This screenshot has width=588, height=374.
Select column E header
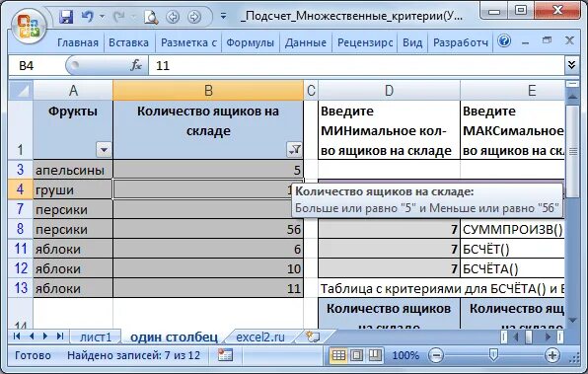(x=513, y=91)
